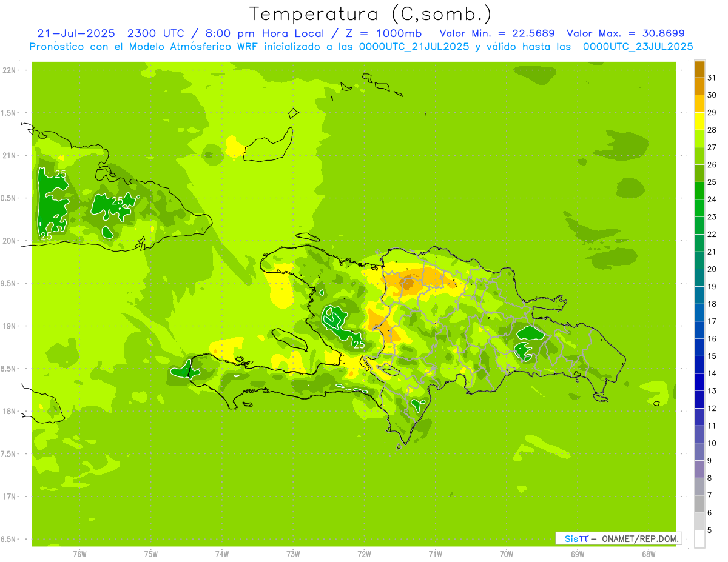Click the '68W' longitude label

pos(648,554)
